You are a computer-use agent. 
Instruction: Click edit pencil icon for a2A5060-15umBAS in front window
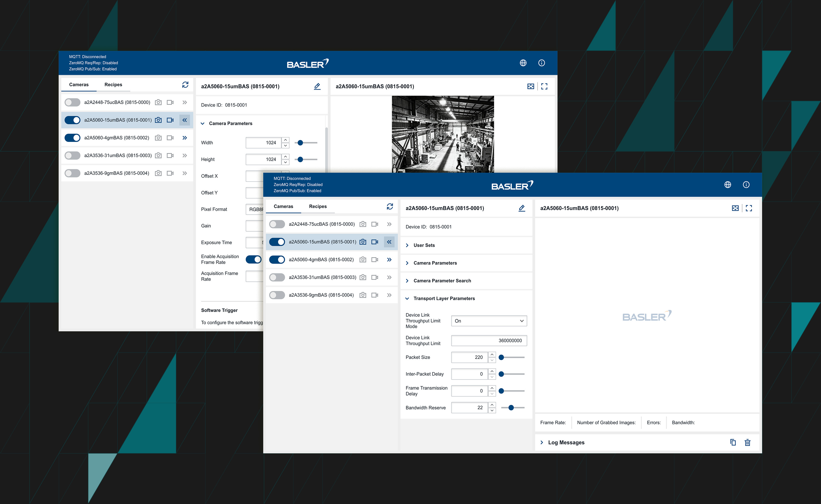(x=521, y=208)
